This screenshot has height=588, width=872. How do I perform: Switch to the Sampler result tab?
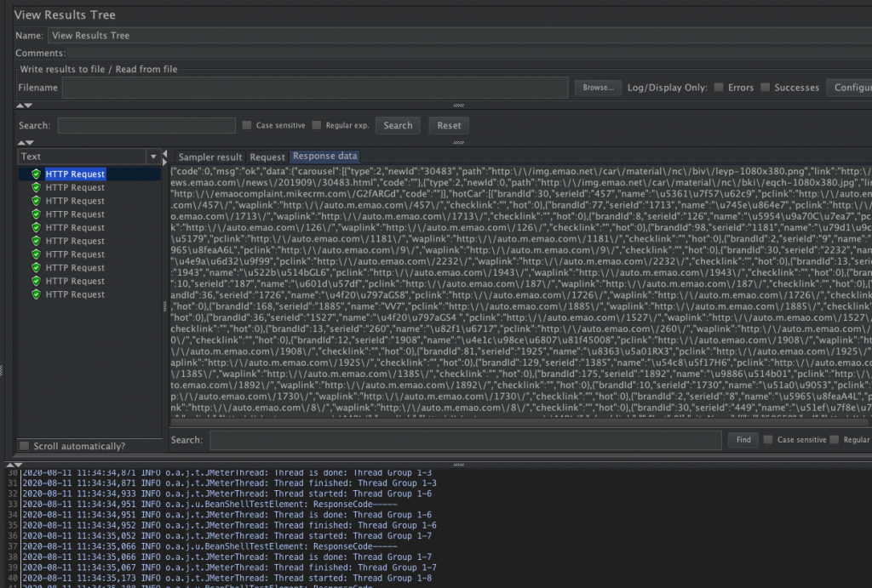[210, 157]
